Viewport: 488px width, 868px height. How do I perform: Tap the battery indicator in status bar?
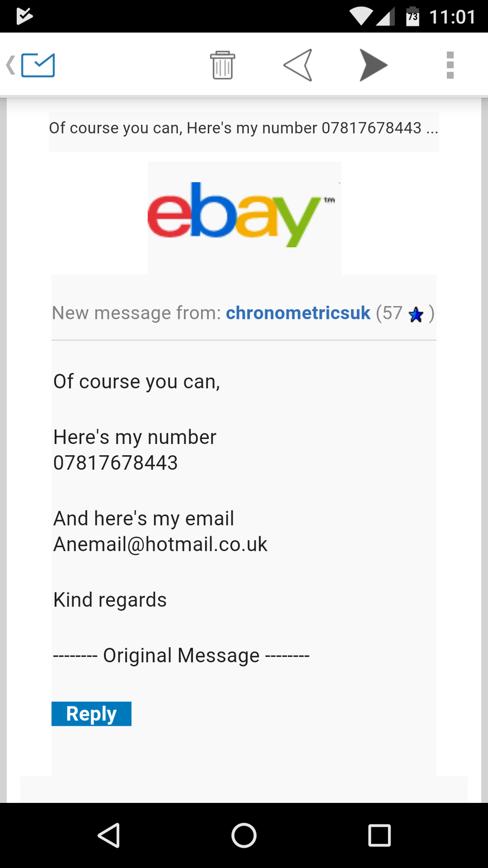tap(413, 16)
